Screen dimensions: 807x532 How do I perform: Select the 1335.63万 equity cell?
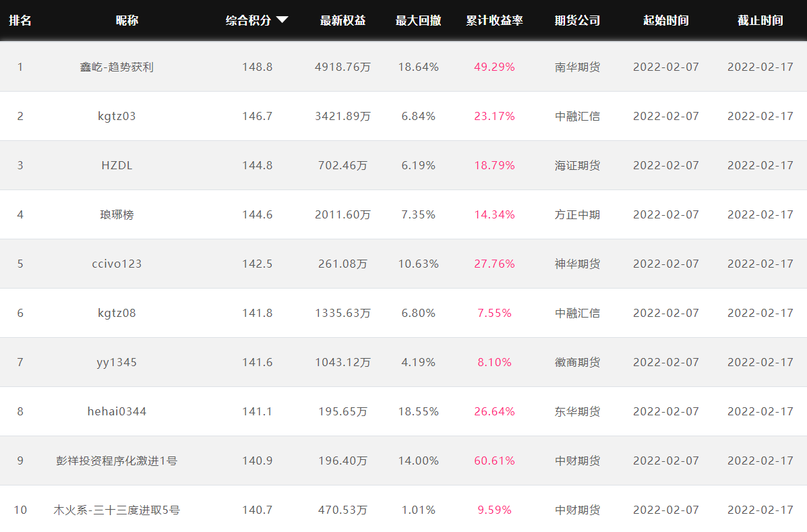coord(342,313)
